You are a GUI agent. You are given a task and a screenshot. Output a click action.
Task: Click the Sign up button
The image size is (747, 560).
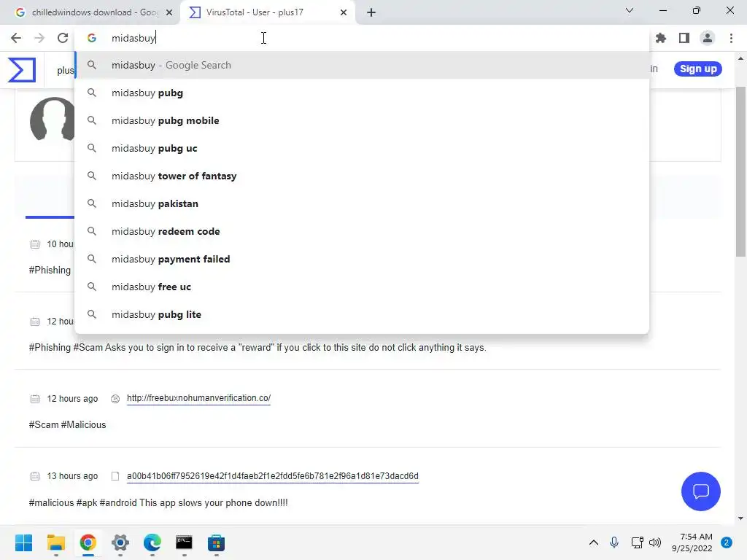click(x=698, y=69)
